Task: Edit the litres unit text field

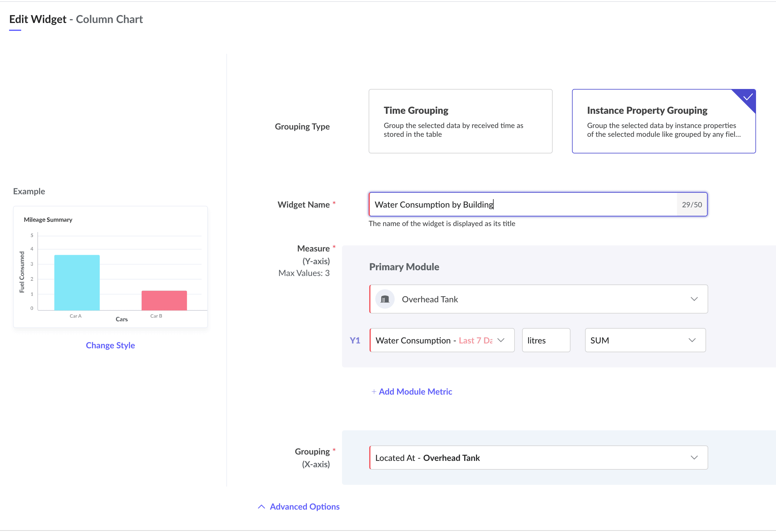Action: point(546,340)
